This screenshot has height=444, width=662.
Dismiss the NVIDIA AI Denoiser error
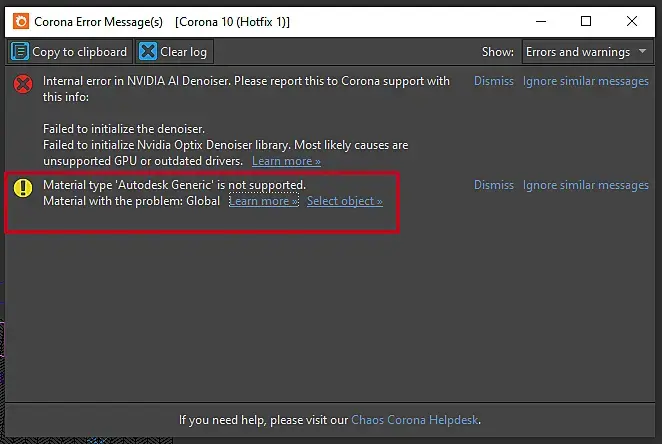[x=494, y=81]
